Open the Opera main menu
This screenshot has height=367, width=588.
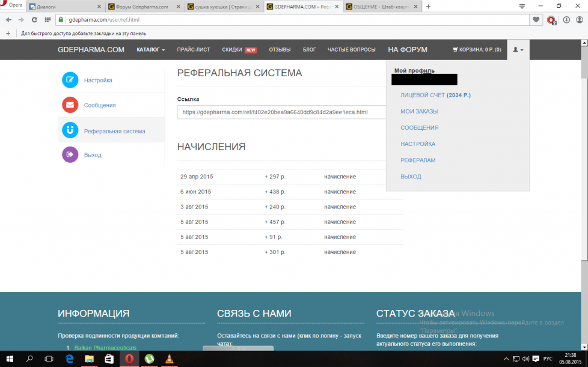[12, 5]
